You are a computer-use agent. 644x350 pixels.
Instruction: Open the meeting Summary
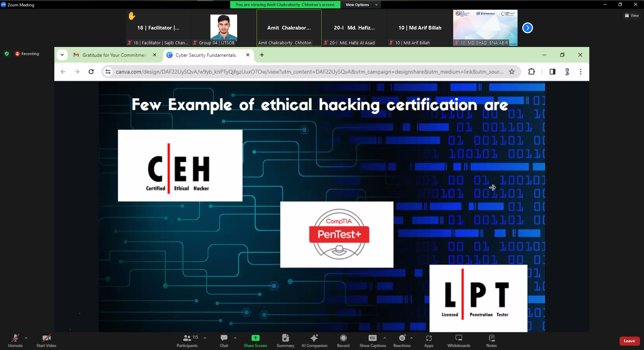click(x=285, y=341)
